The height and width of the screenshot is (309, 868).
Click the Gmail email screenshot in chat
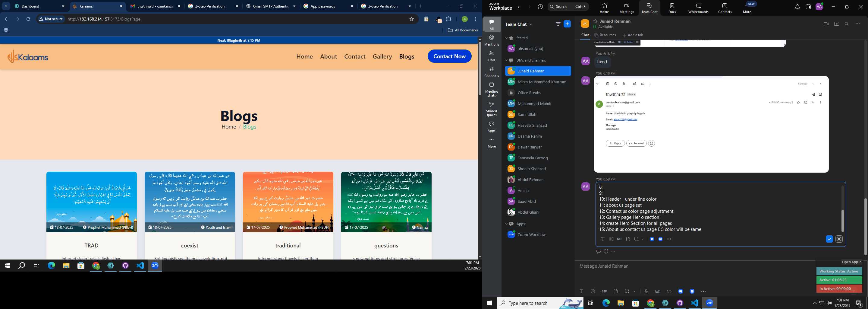pos(711,125)
